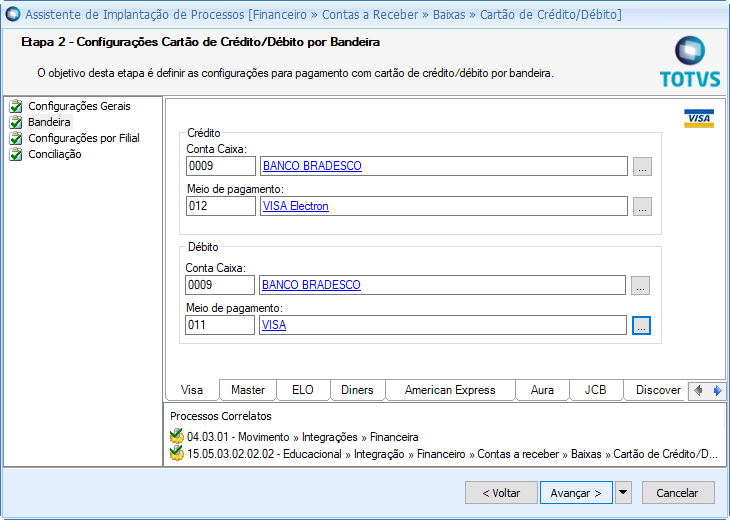Click the Crédito payment code field 012
Screen dimensions: 730x520
coord(221,206)
